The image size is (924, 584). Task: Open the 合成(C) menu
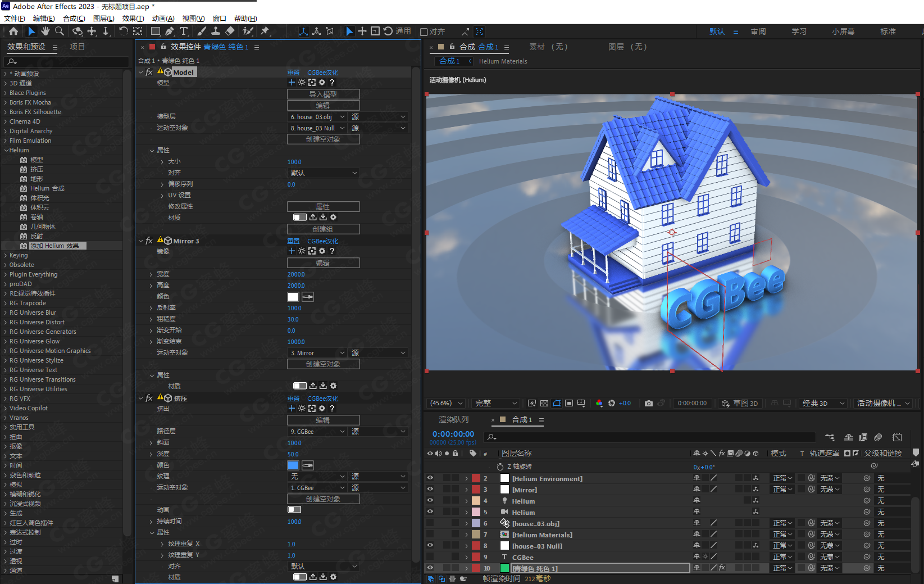pyautogui.click(x=74, y=19)
